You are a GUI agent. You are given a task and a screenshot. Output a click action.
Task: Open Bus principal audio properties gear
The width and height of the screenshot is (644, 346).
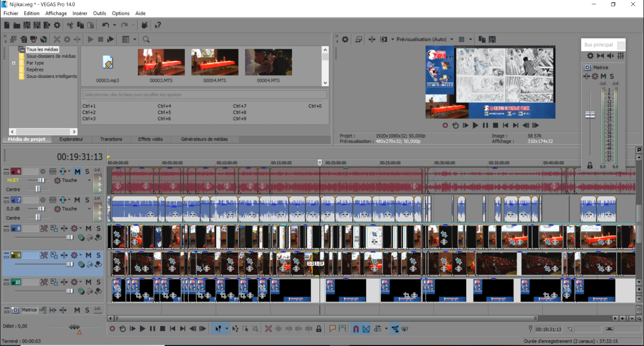click(x=590, y=56)
